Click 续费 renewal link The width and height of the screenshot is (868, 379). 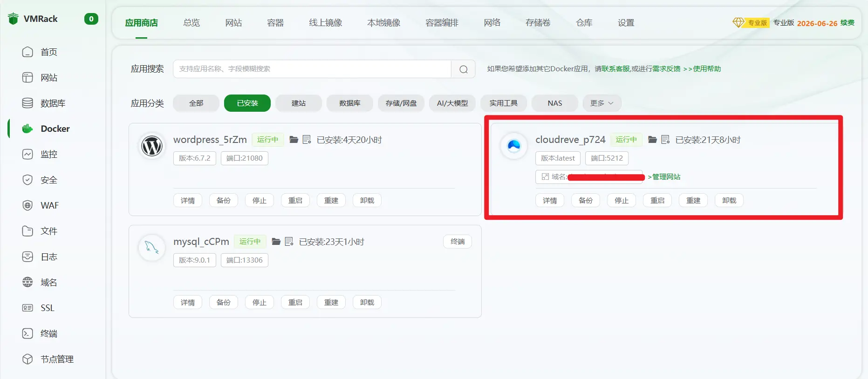[x=847, y=23]
